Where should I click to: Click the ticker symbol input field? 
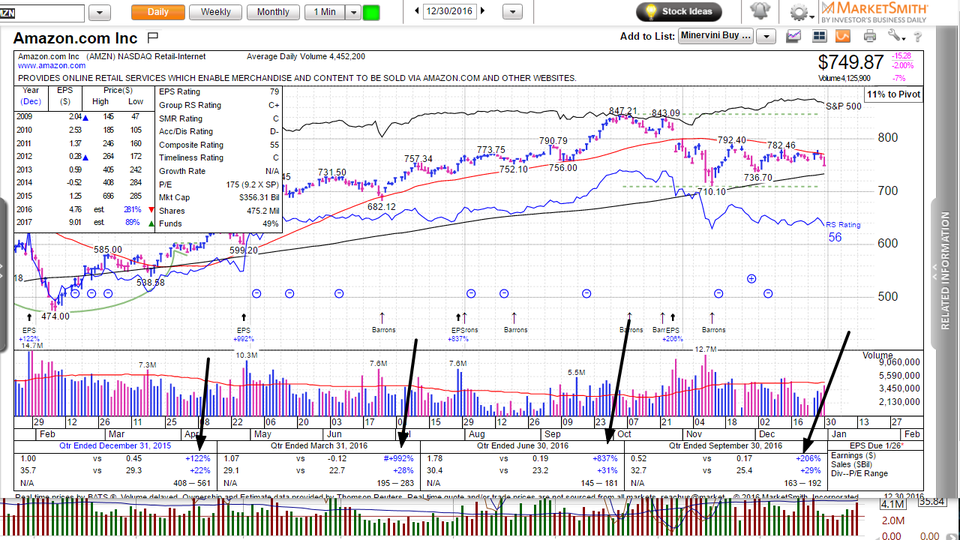coord(42,13)
